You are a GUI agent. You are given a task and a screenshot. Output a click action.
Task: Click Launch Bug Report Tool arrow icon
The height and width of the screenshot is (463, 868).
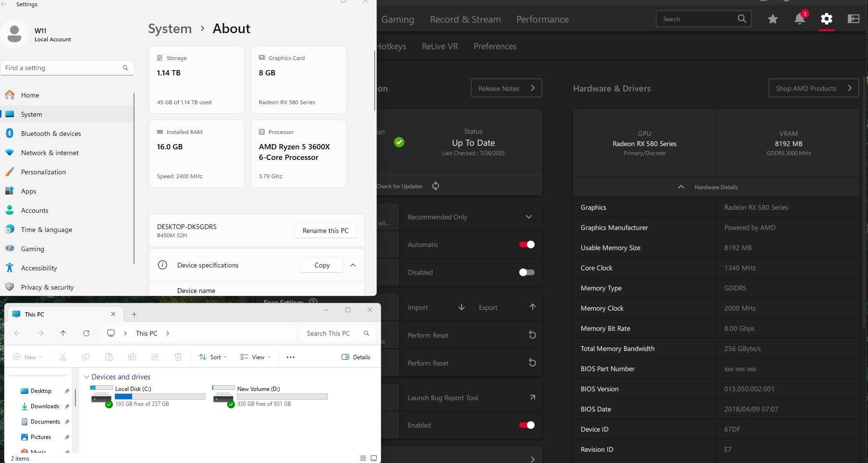click(x=532, y=397)
